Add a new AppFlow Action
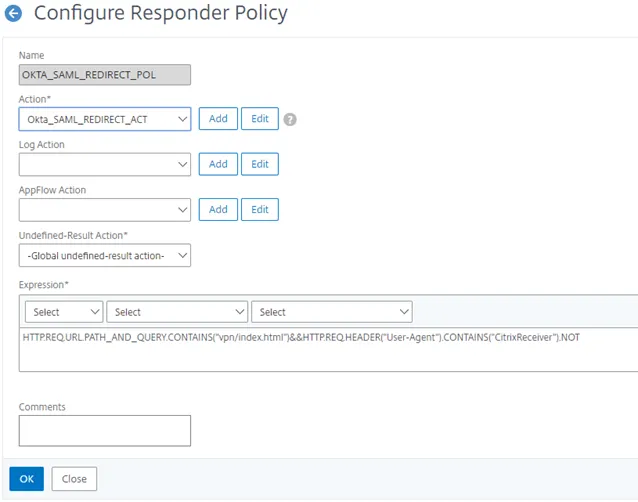Viewport: 638px width, 502px height. point(217,209)
